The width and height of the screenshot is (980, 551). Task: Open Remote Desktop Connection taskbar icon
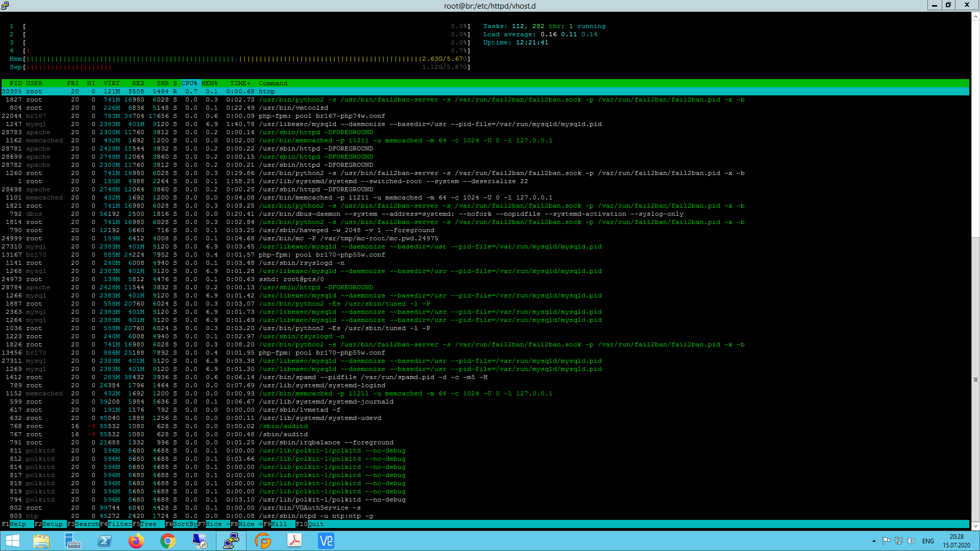pos(200,541)
